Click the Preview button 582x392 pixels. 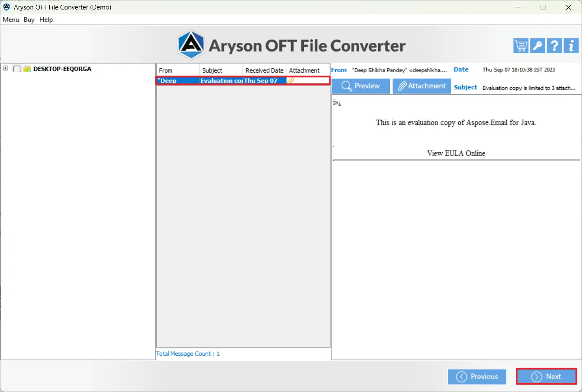coord(360,86)
